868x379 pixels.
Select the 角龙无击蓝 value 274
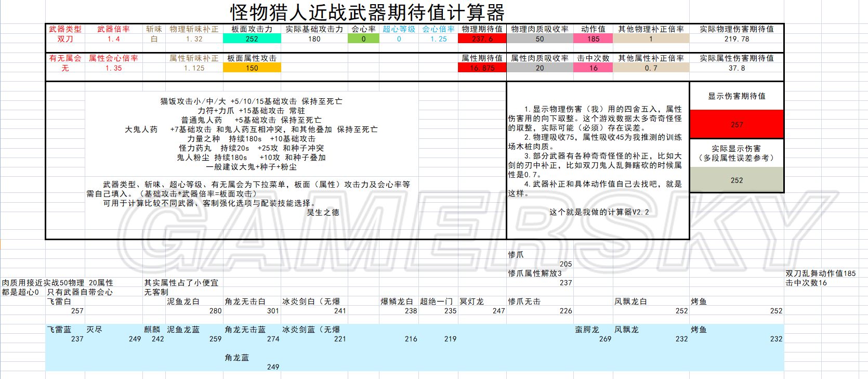click(273, 339)
